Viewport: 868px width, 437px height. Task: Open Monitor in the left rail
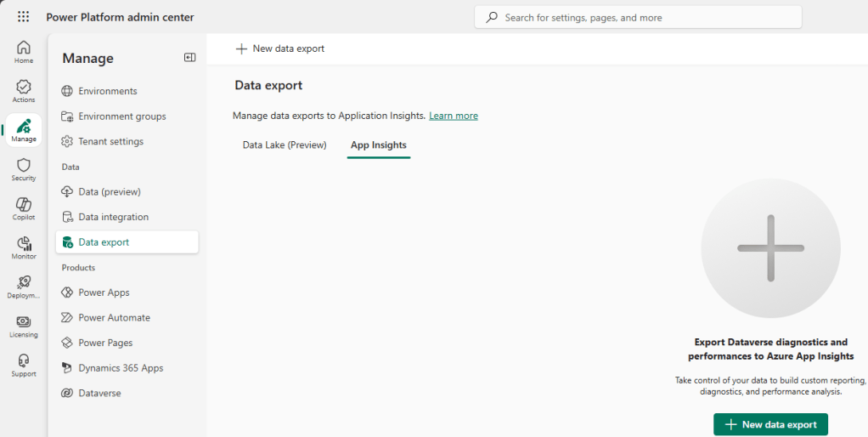(24, 247)
